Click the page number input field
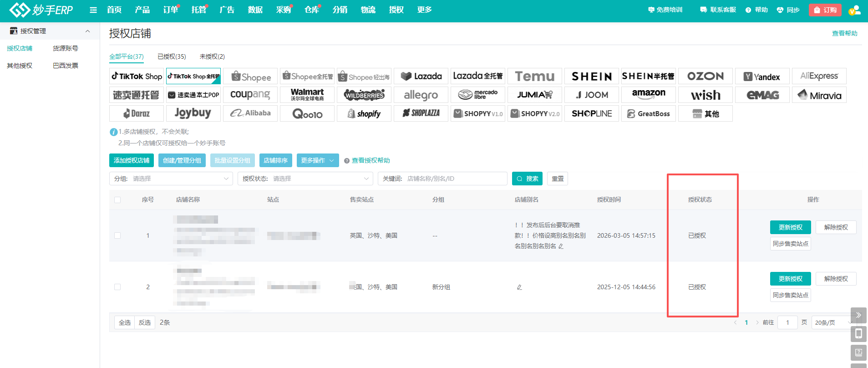868x368 pixels. [787, 322]
